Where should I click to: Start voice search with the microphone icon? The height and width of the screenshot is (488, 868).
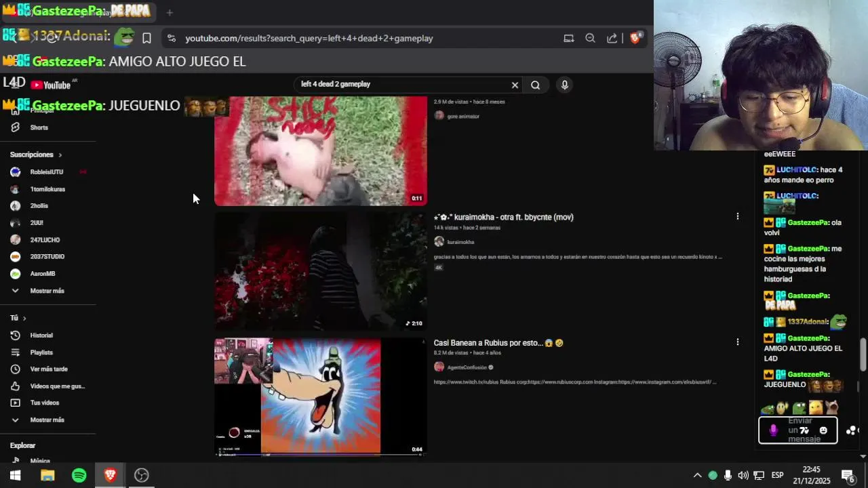pyautogui.click(x=564, y=85)
